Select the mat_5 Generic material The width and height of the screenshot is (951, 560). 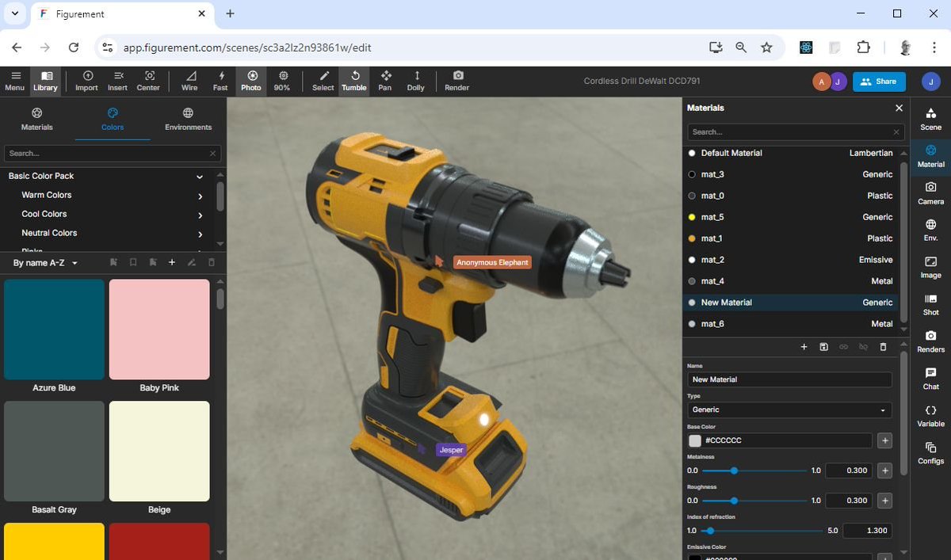pos(791,217)
